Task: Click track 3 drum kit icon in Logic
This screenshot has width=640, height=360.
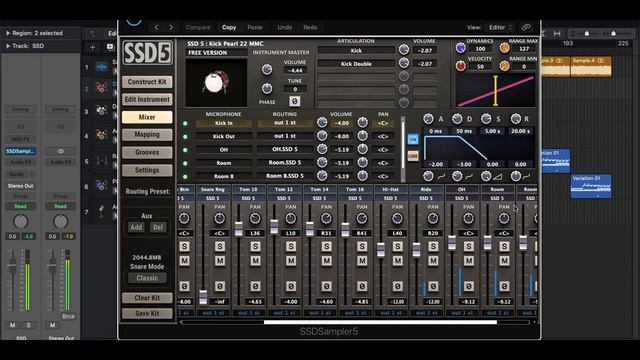Action: pos(101,111)
